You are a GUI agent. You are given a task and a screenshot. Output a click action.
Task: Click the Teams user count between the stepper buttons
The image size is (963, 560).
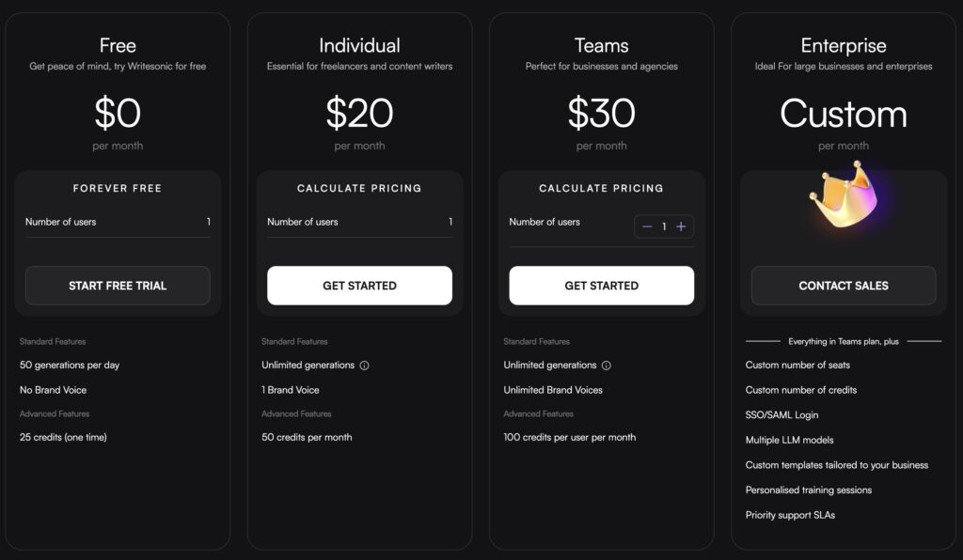666,226
